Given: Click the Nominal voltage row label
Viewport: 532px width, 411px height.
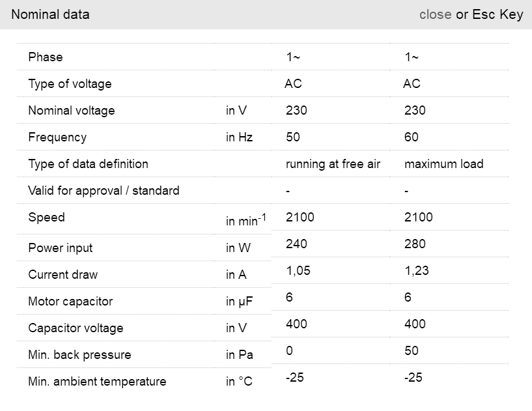Looking at the screenshot, I should pos(71,111).
